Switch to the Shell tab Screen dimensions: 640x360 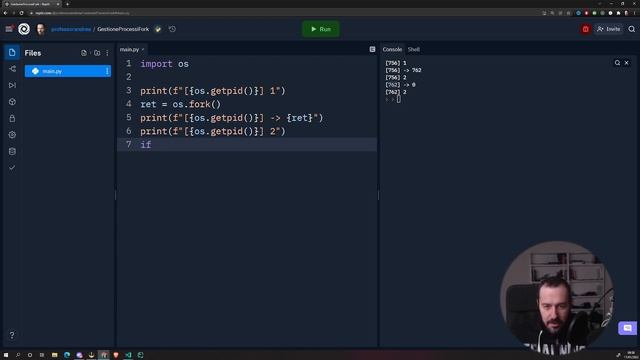[413, 49]
